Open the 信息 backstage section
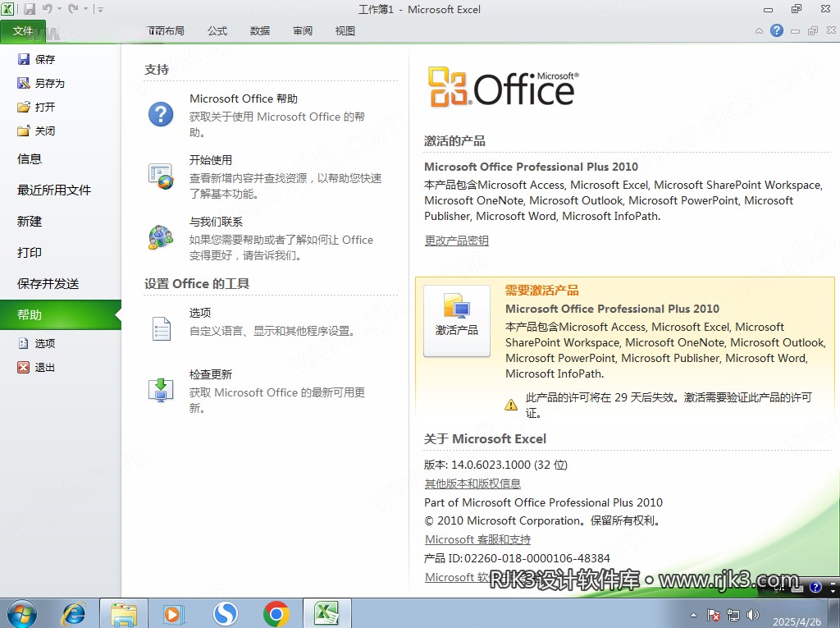The image size is (840, 628). tap(30, 158)
